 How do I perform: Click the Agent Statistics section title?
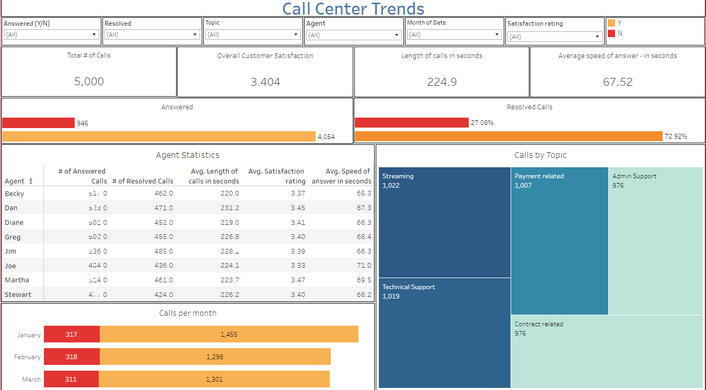pyautogui.click(x=188, y=155)
